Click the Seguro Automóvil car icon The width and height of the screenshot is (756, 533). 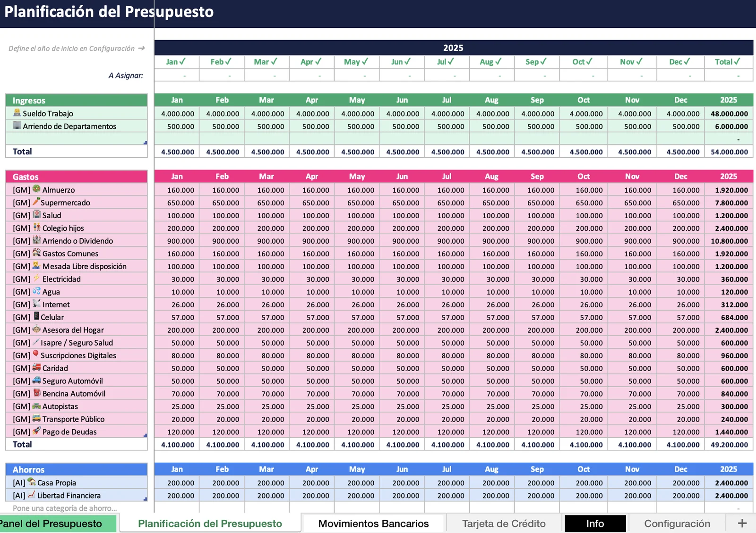tap(36, 380)
